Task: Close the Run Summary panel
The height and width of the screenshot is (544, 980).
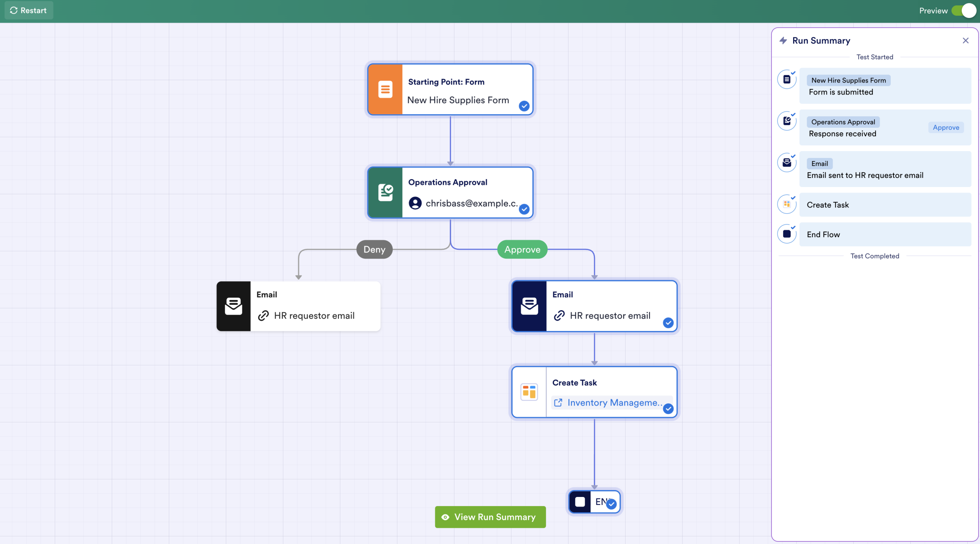Action: point(966,41)
